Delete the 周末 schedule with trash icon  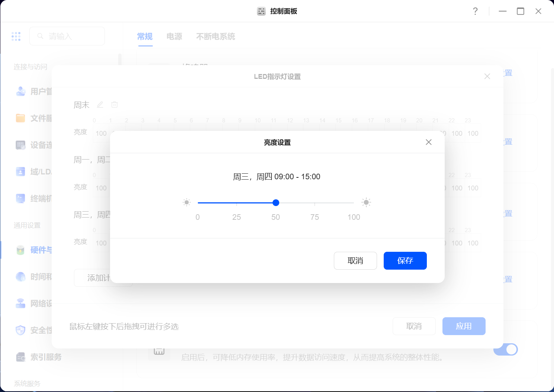115,105
